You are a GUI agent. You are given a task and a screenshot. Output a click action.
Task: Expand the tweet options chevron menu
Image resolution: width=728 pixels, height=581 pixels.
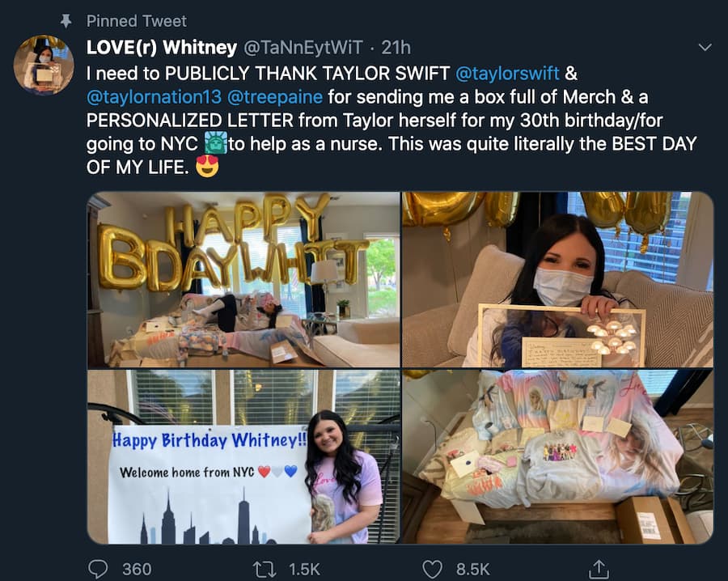coord(705,48)
